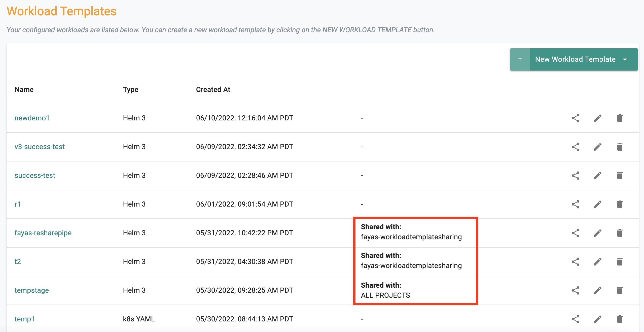This screenshot has height=332, width=644.
Task: Share the newdemo1 workload template
Action: (x=576, y=118)
